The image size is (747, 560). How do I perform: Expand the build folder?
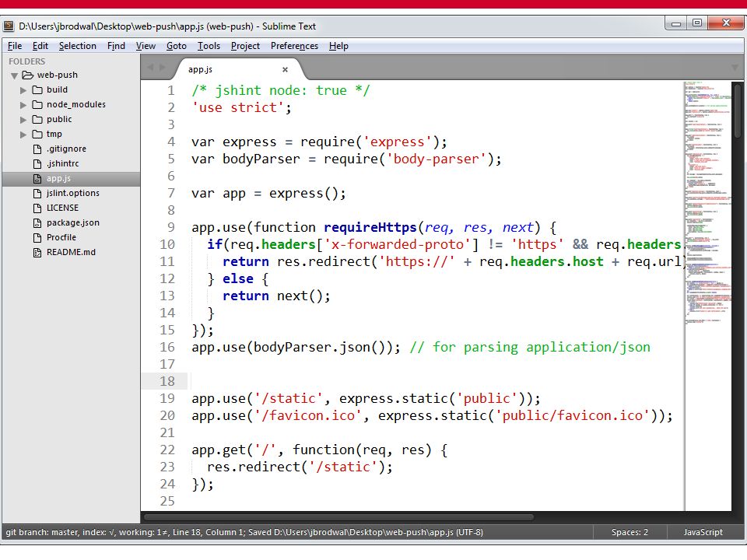click(x=23, y=90)
